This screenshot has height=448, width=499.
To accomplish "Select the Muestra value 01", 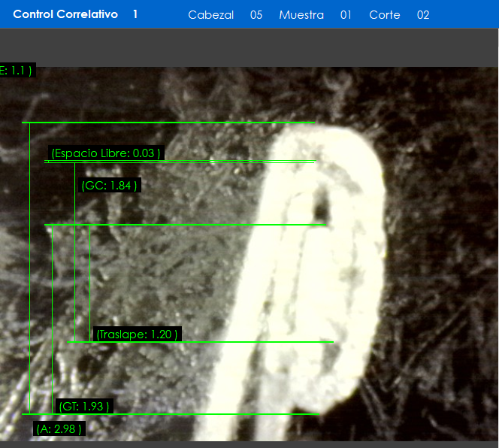I will point(346,15).
